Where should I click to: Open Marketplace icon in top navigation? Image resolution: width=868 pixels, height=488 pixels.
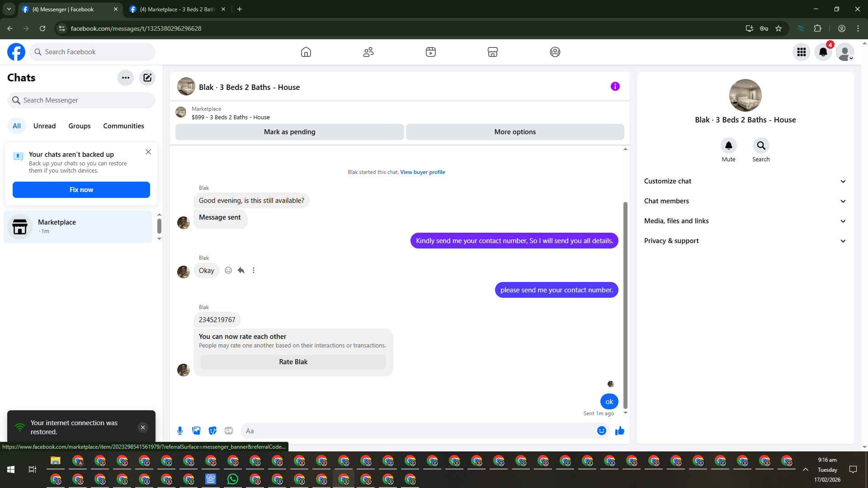click(x=493, y=52)
